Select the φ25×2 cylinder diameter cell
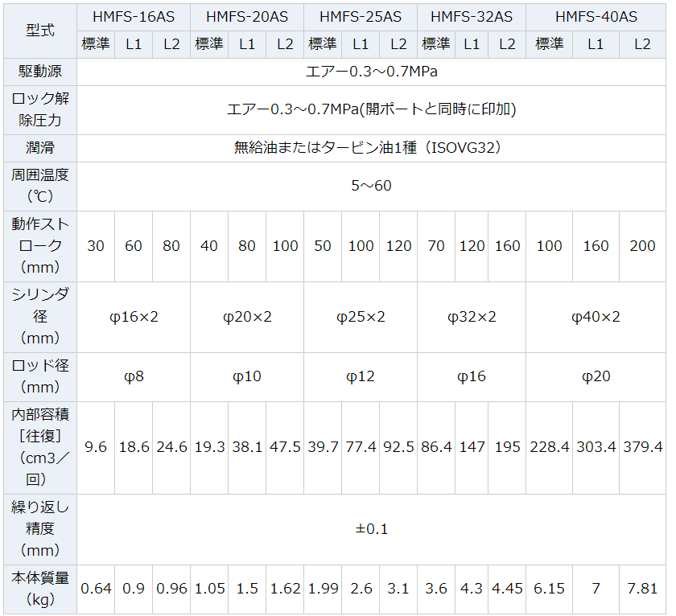This screenshot has height=616, width=676. point(361,317)
